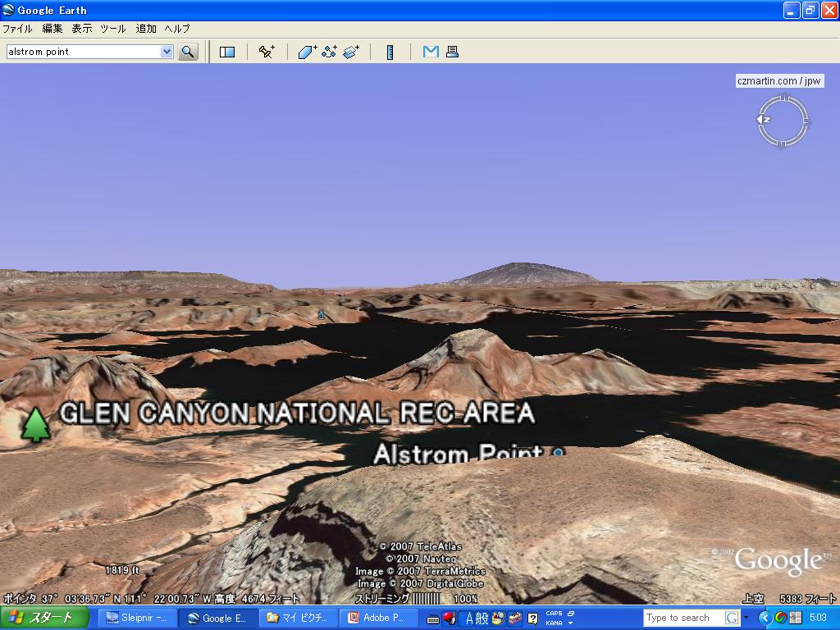Open the マイ ピクチャ taskbar window
The width and height of the screenshot is (840, 630).
click(298, 618)
